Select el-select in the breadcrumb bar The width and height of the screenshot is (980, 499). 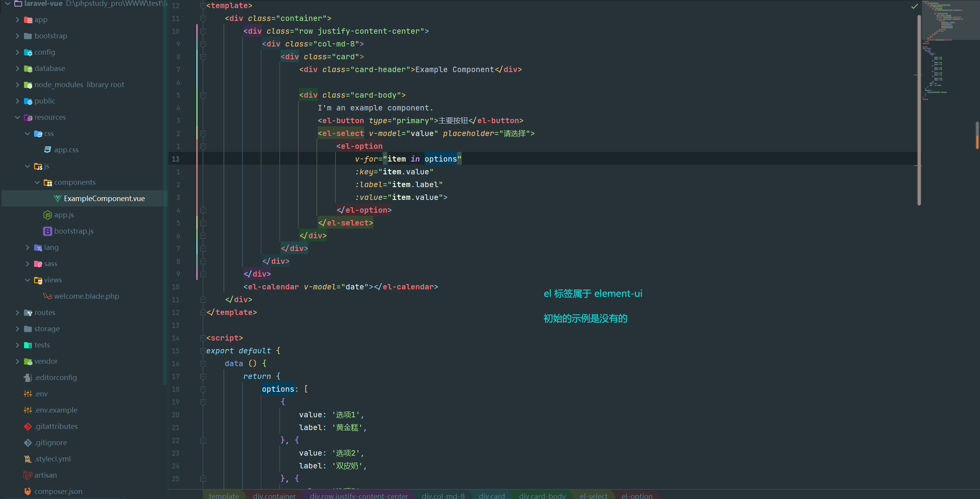(593, 496)
